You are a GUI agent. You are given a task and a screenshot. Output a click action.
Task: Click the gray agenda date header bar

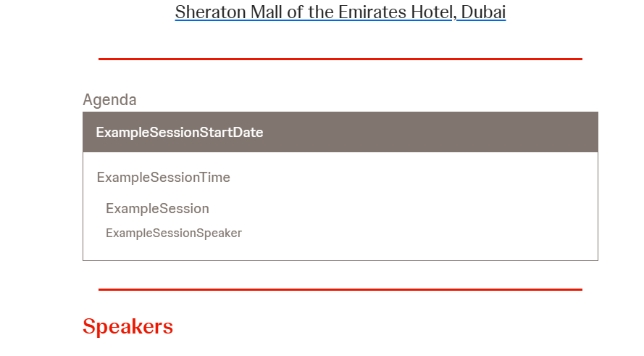[340, 132]
